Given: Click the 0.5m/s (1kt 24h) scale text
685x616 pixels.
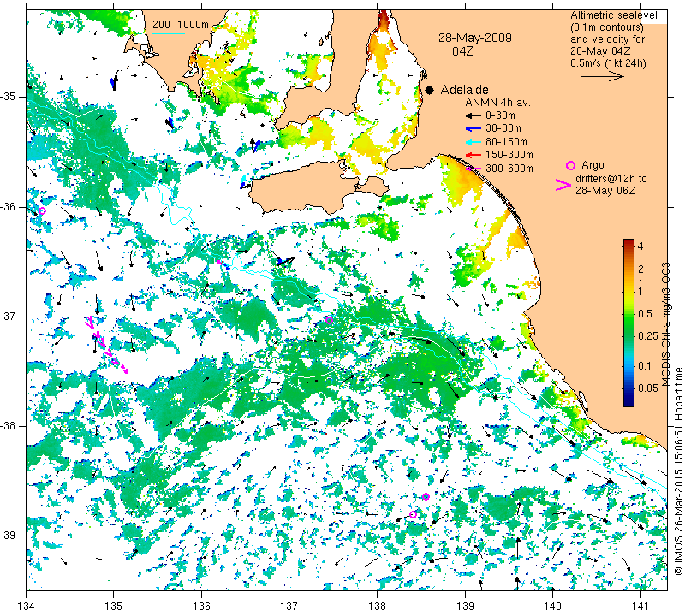Looking at the screenshot, I should pos(608,63).
